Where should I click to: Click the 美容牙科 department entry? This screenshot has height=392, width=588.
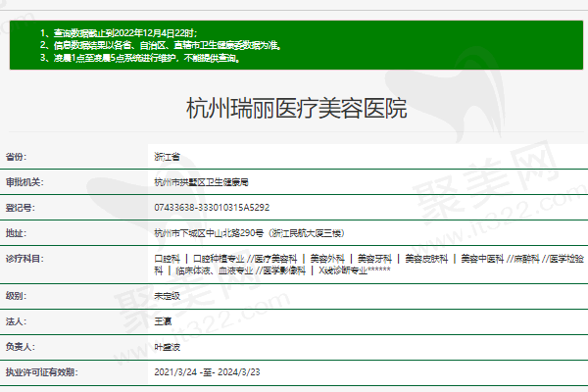pyautogui.click(x=374, y=259)
